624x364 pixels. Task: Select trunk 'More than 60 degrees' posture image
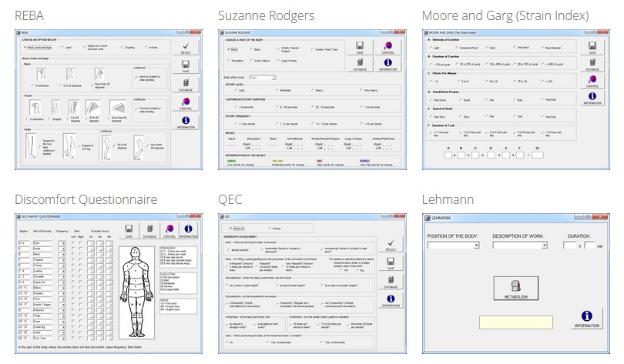coord(118,108)
